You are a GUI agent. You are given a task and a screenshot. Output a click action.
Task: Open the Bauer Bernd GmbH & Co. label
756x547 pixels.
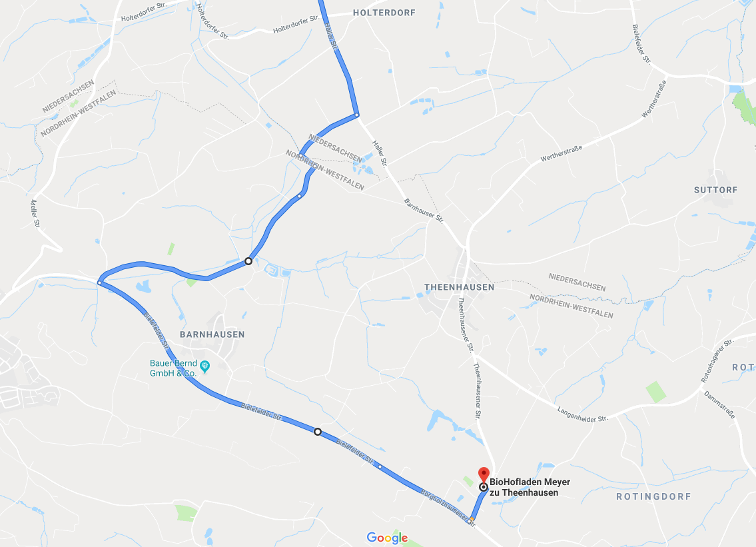tap(173, 368)
